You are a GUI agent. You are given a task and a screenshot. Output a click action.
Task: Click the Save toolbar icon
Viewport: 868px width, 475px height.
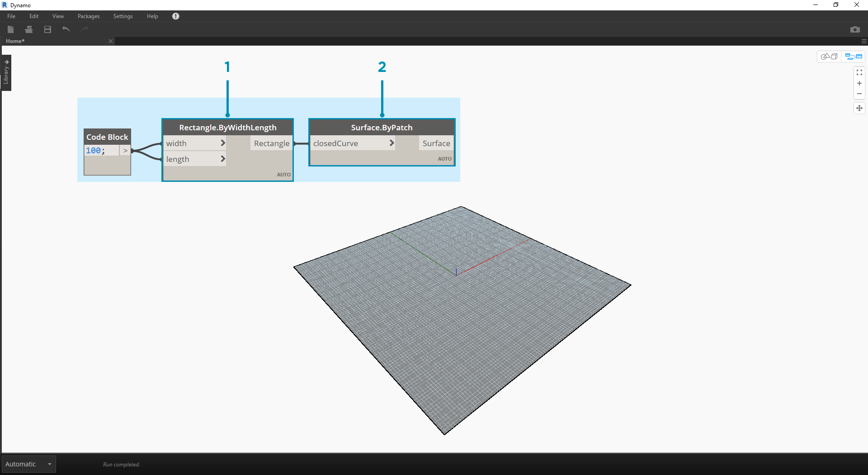[47, 29]
